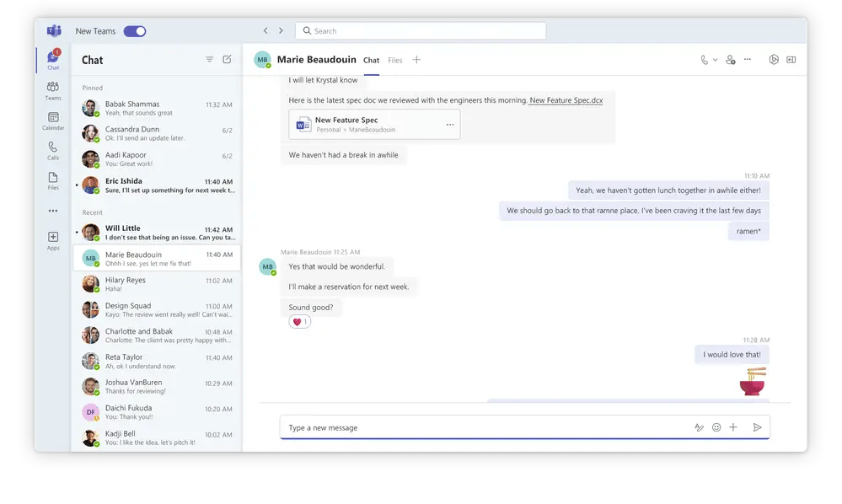
Task: Open the New Feature Spec.dcx link
Action: [566, 99]
